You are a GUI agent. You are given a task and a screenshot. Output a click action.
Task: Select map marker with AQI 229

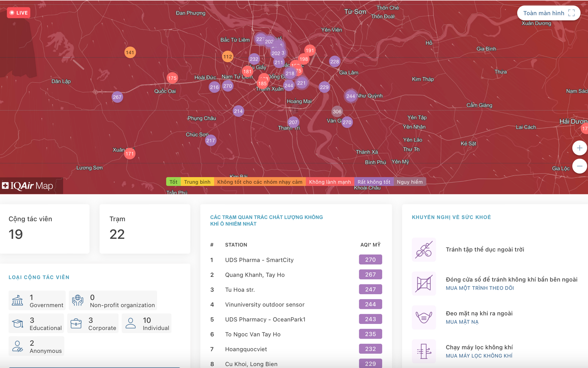324,87
